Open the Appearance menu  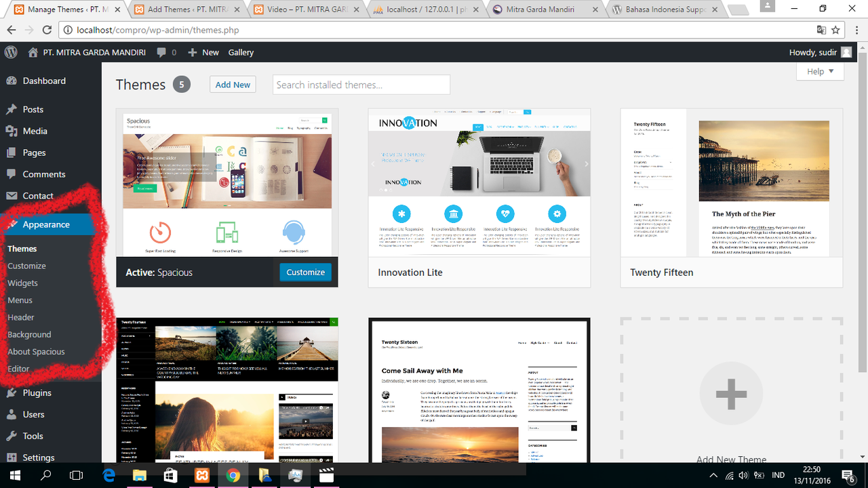click(51, 224)
